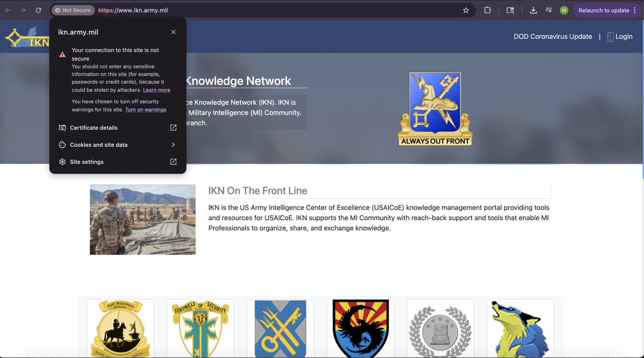Click the soldier field photo
The width and height of the screenshot is (644, 358).
[143, 219]
